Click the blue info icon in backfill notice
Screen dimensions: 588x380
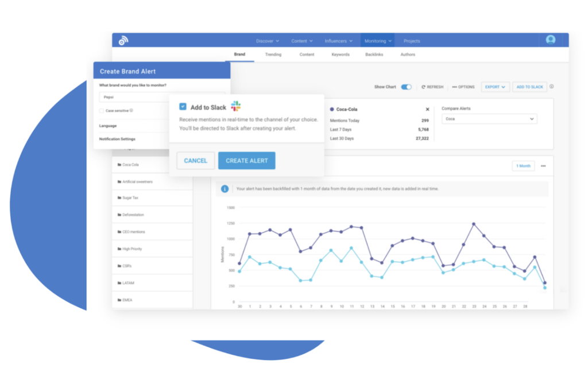225,189
